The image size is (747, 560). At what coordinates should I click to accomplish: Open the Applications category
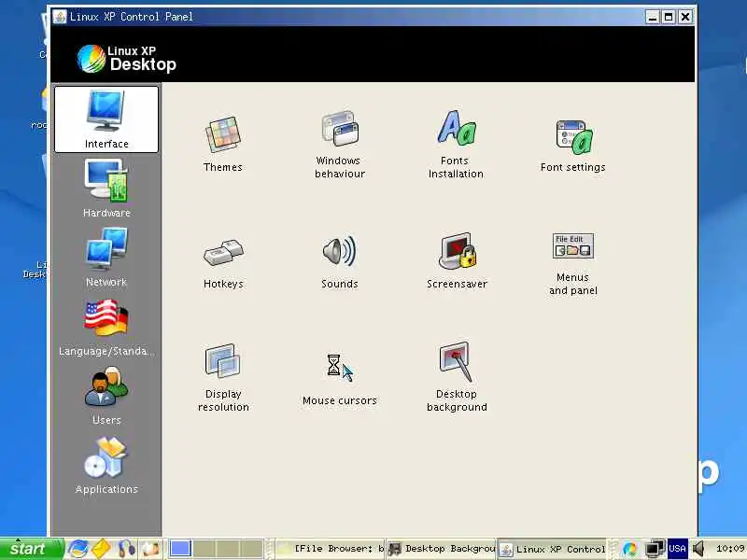pyautogui.click(x=106, y=466)
